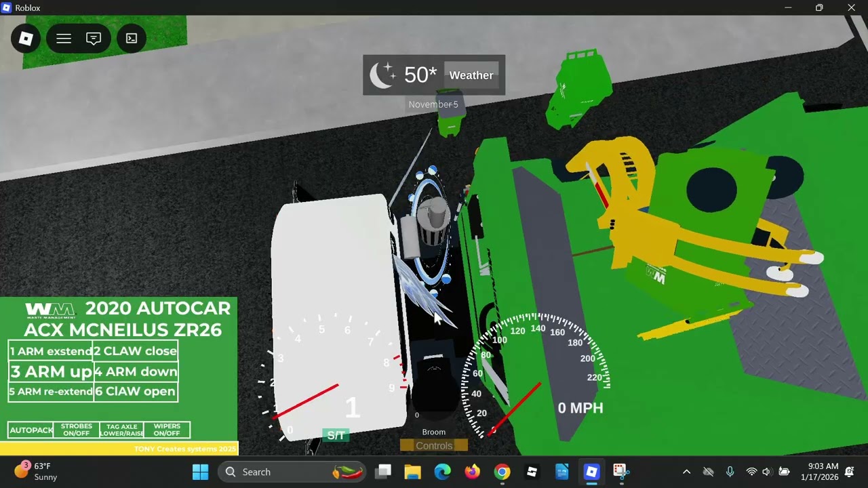This screenshot has height=488, width=868.
Task: Click the Roblox window title icon
Action: (x=7, y=7)
